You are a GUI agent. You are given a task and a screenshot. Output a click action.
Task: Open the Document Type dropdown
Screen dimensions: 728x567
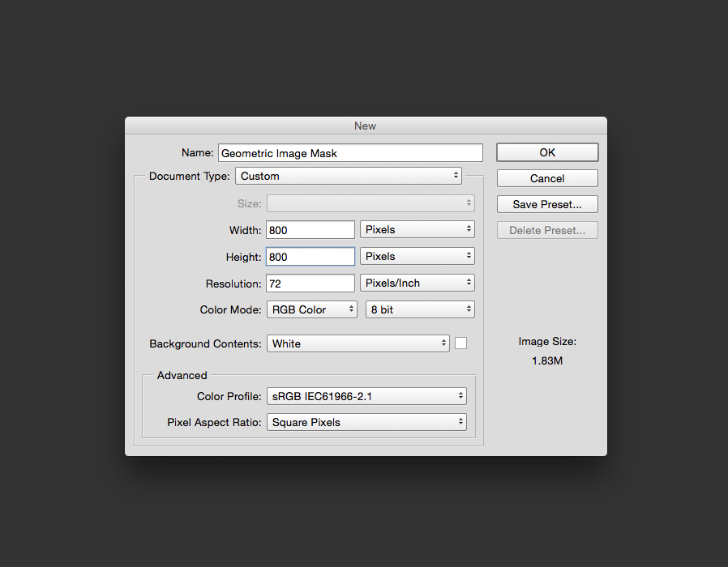pyautogui.click(x=349, y=177)
